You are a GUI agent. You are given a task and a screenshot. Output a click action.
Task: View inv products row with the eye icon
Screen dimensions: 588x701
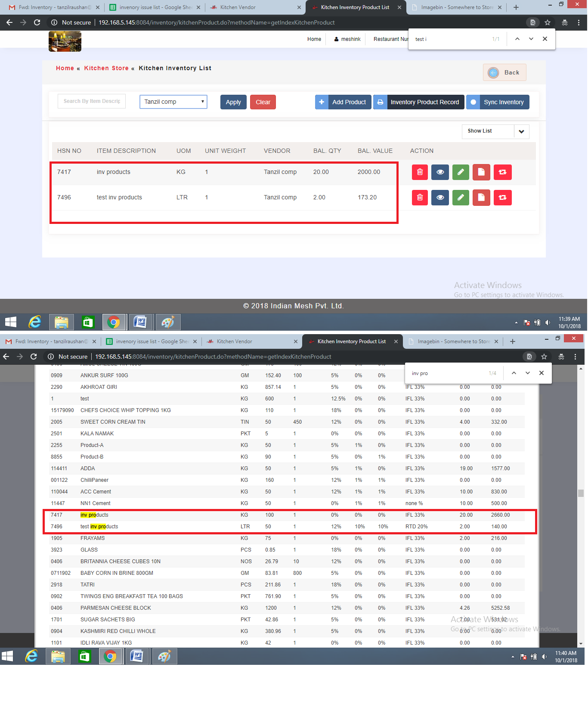pyautogui.click(x=440, y=172)
